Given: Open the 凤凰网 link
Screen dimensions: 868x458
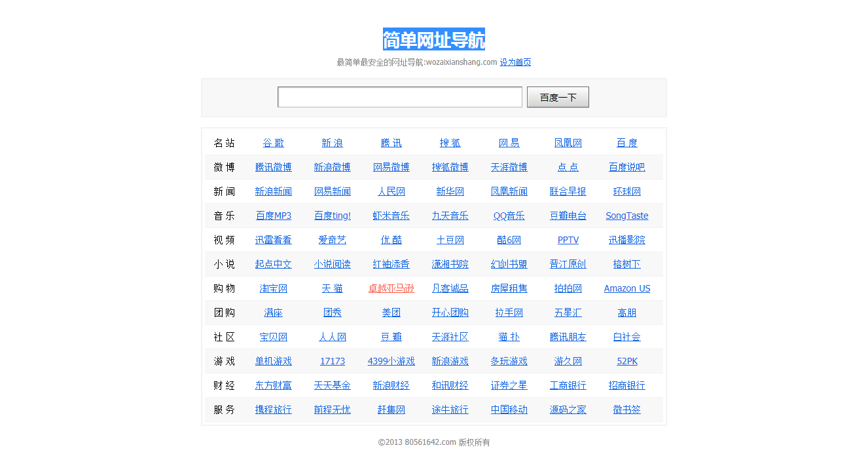Looking at the screenshot, I should 568,143.
